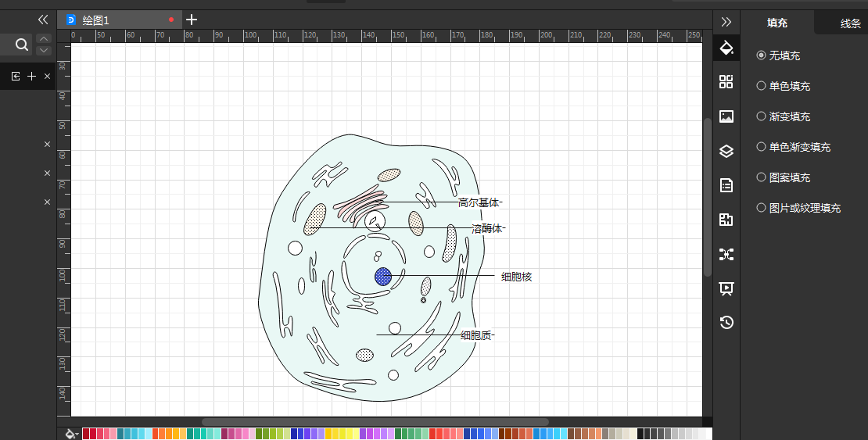The height and width of the screenshot is (440, 868).
Task: Click the import library arrow-box icon
Action: [x=16, y=77]
